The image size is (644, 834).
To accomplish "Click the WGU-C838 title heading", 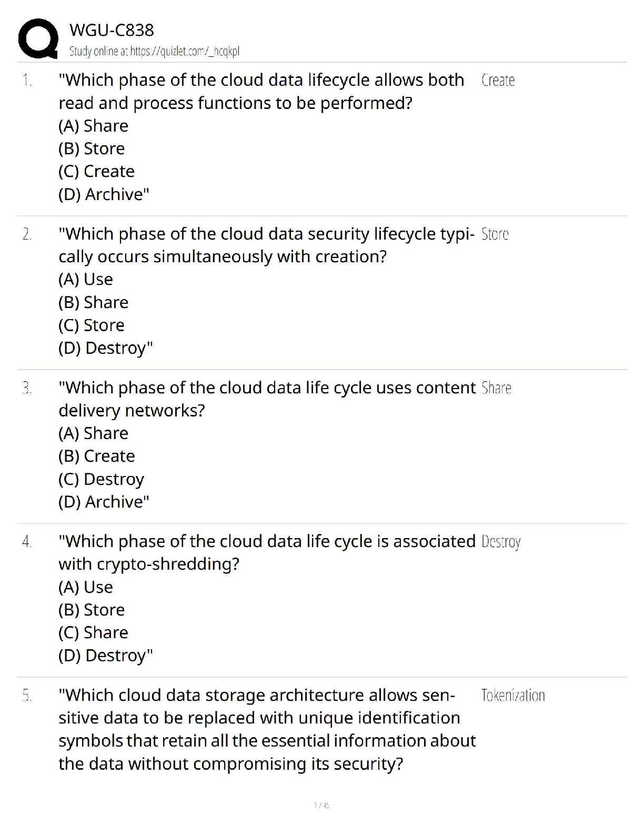I will tap(112, 30).
